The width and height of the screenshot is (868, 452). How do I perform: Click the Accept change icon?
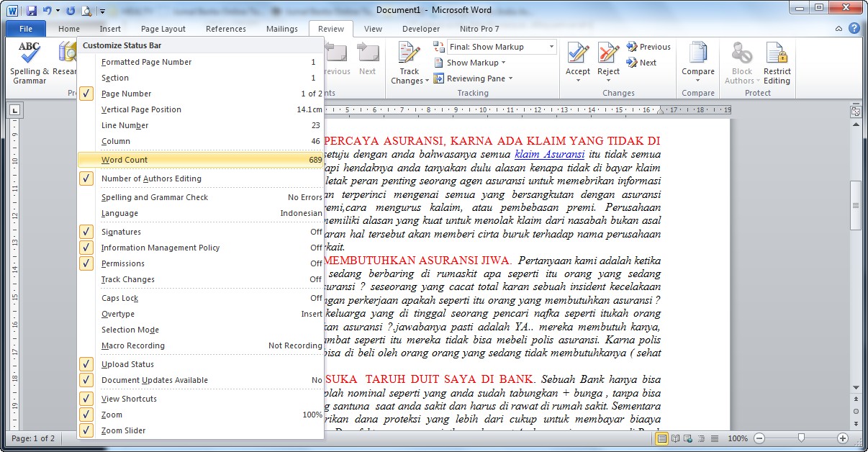coord(577,54)
